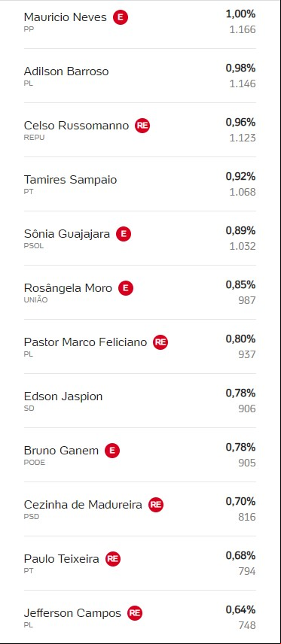Click the E badge beside Bruno Ganem
281x644 pixels.
pyautogui.click(x=112, y=451)
